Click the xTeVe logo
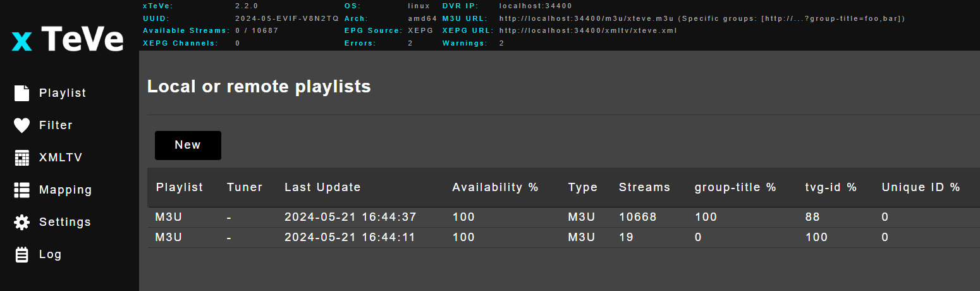980x291 pixels. [68, 40]
